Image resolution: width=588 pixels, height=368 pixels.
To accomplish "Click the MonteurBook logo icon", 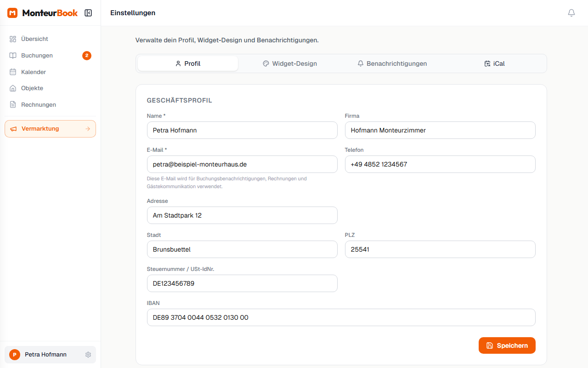I will tap(12, 13).
